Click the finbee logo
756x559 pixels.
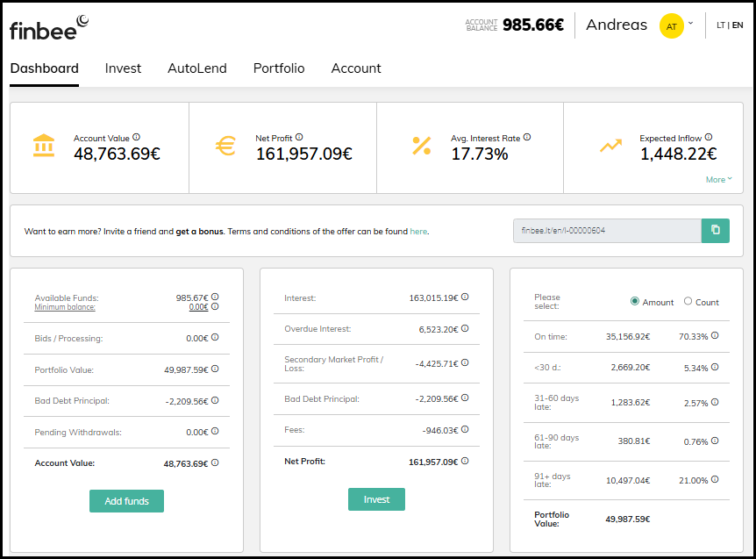tap(49, 27)
